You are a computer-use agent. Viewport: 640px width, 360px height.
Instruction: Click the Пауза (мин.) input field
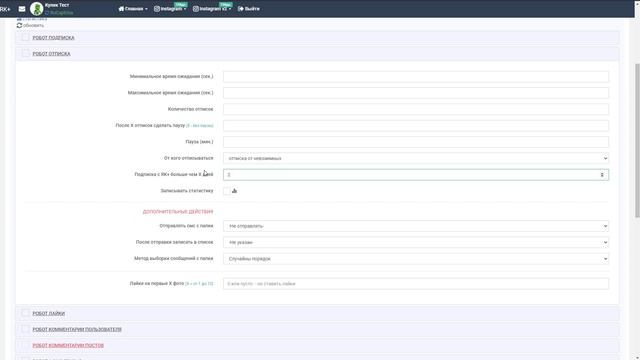click(416, 142)
